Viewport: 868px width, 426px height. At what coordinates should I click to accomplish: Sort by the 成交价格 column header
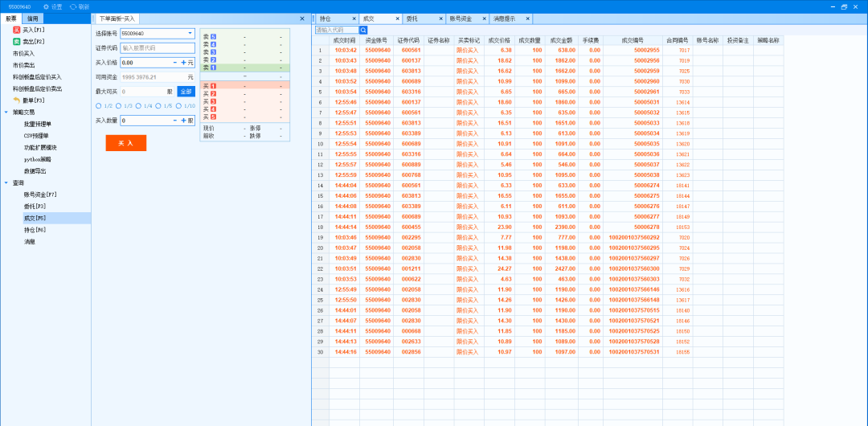point(499,40)
